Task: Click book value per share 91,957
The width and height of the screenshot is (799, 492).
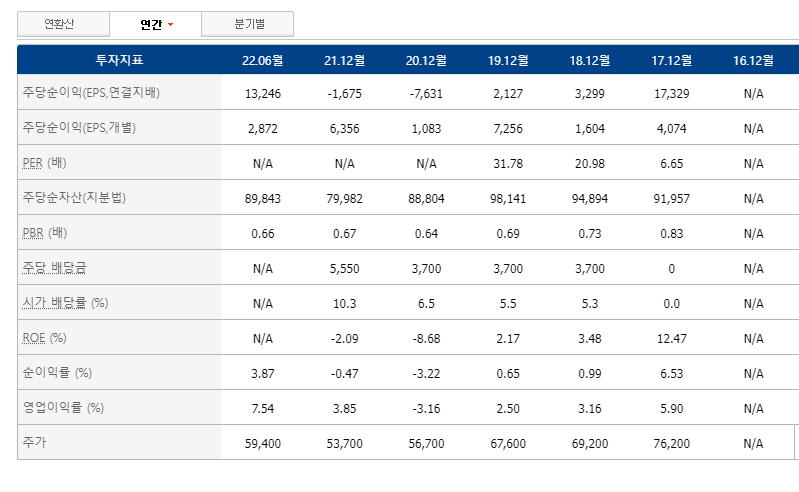Action: (672, 199)
